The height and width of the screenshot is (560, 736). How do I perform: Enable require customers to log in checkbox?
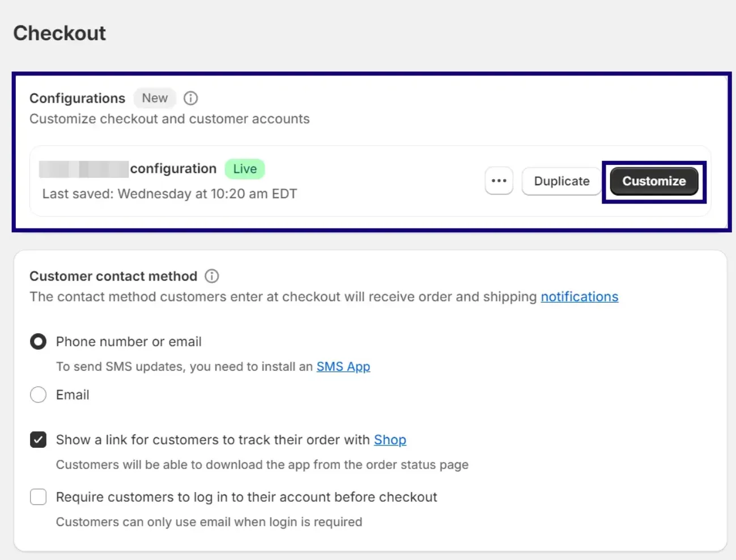tap(38, 497)
